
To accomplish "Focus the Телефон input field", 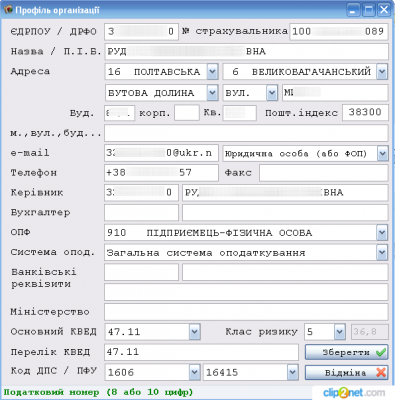I will (161, 173).
